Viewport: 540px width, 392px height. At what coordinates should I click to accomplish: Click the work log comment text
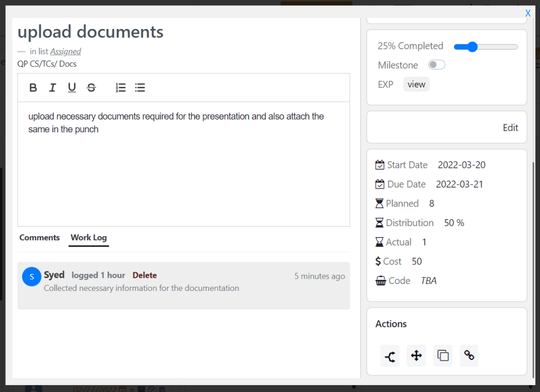(141, 288)
